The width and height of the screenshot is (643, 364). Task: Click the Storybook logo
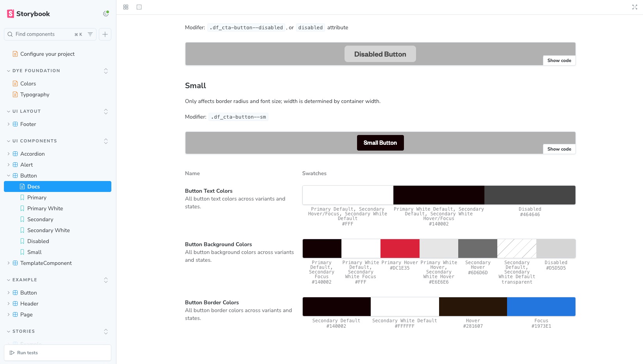[x=29, y=14]
